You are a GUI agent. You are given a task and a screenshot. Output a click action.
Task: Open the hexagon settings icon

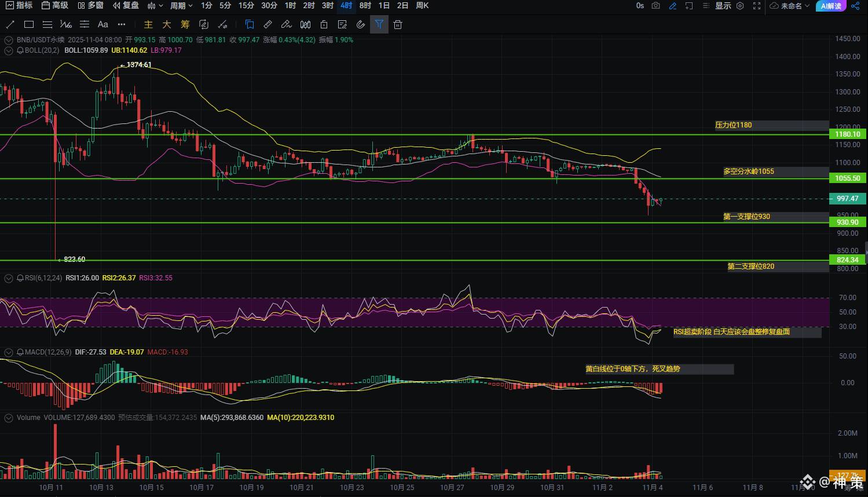click(x=740, y=6)
